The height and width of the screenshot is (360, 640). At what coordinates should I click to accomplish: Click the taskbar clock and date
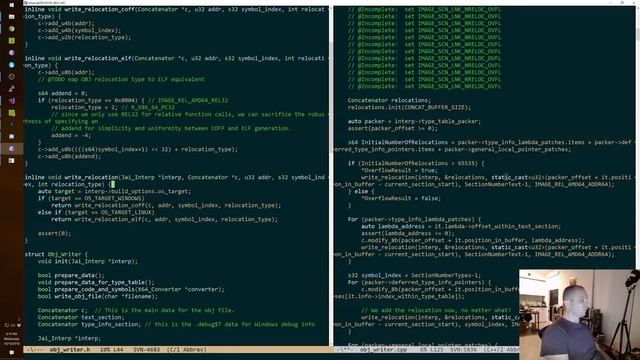(x=11, y=339)
